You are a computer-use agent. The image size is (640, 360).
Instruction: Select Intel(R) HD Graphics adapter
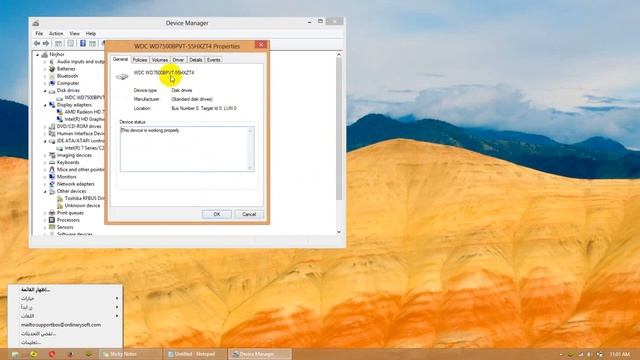tap(84, 119)
